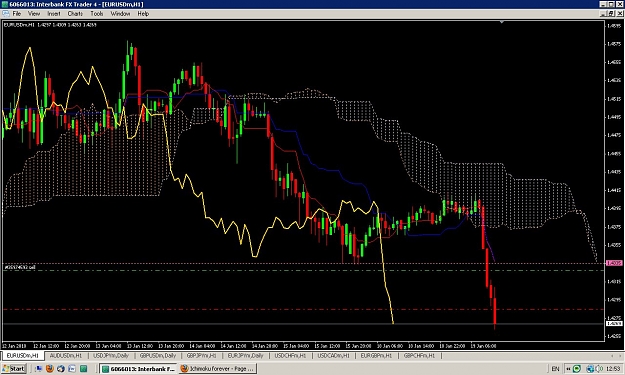Viewport: 625px width, 375px height.
Task: Open the Insert menu
Action: [54, 14]
